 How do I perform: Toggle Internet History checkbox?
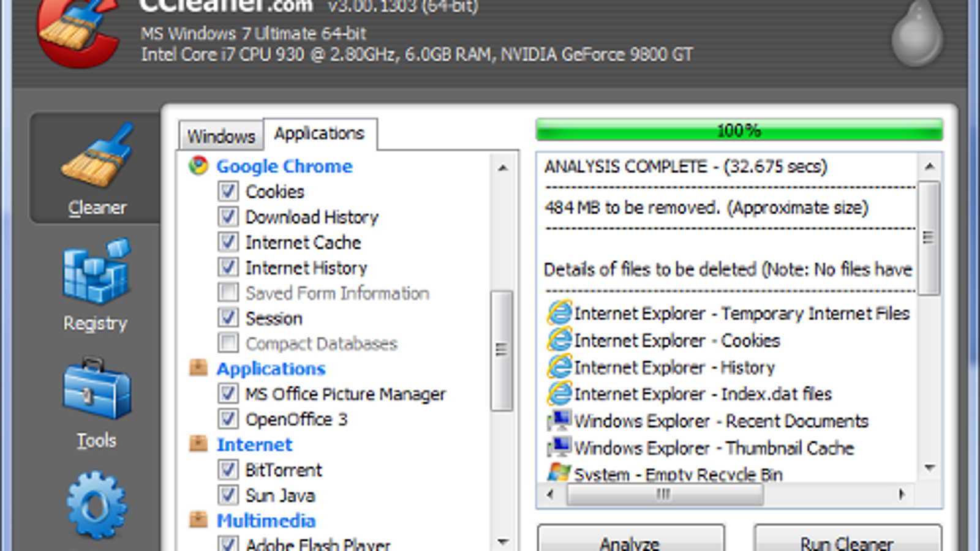(228, 267)
